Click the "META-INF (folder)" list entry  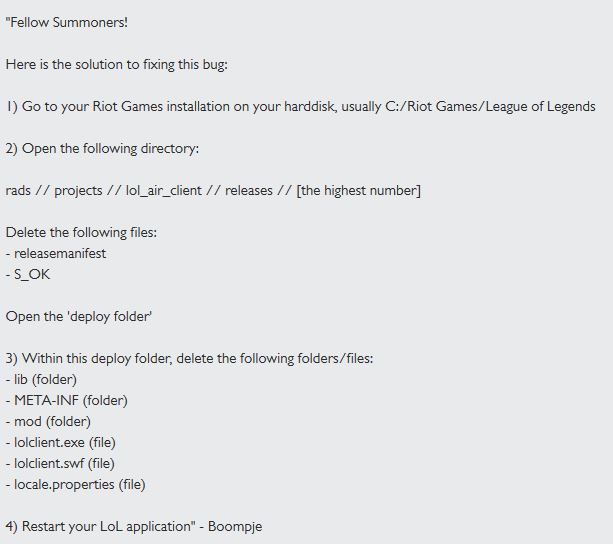(x=71, y=401)
